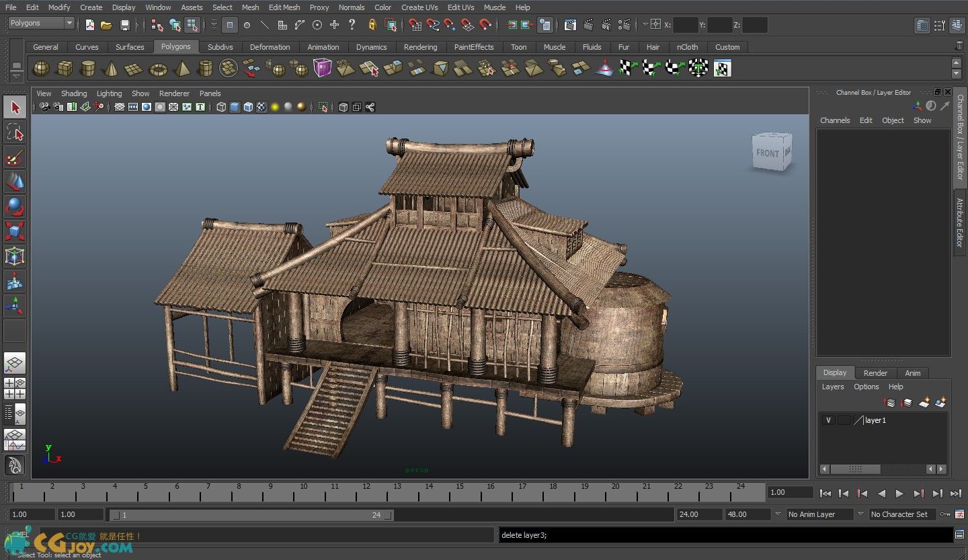
Task: Toggle Snap to curves magnet icon
Action: [433, 25]
